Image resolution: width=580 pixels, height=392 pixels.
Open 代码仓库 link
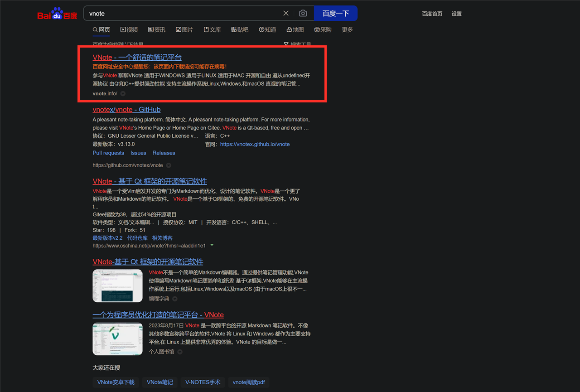click(x=137, y=238)
